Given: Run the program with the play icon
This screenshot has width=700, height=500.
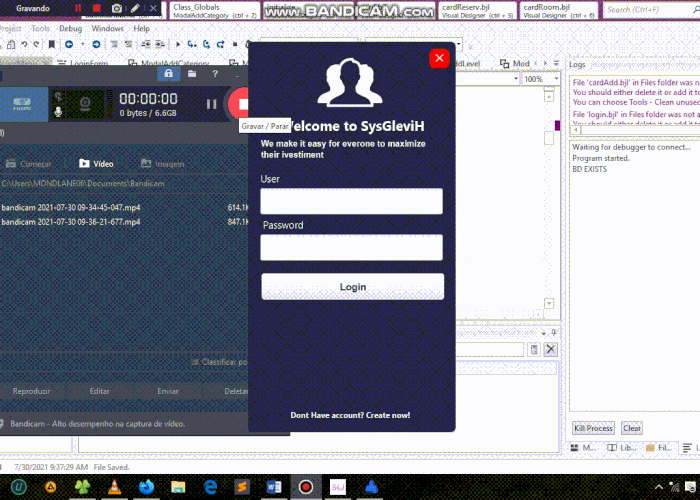Looking at the screenshot, I should click(x=178, y=44).
